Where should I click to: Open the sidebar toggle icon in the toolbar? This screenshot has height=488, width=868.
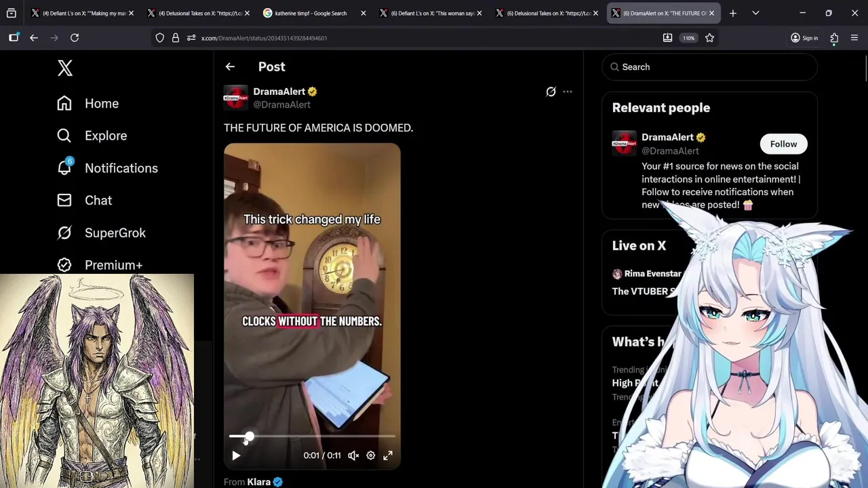pos(14,38)
